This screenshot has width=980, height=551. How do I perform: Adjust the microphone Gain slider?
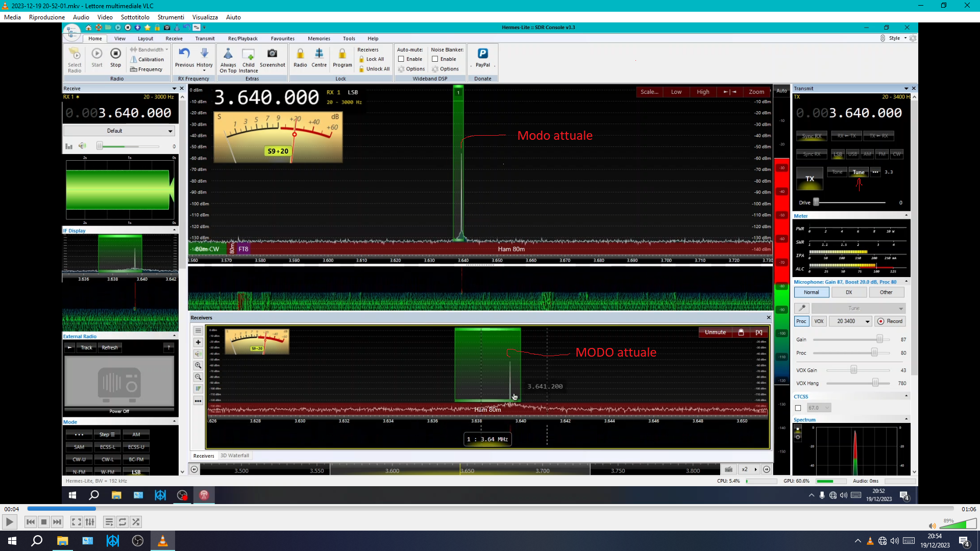coord(879,340)
